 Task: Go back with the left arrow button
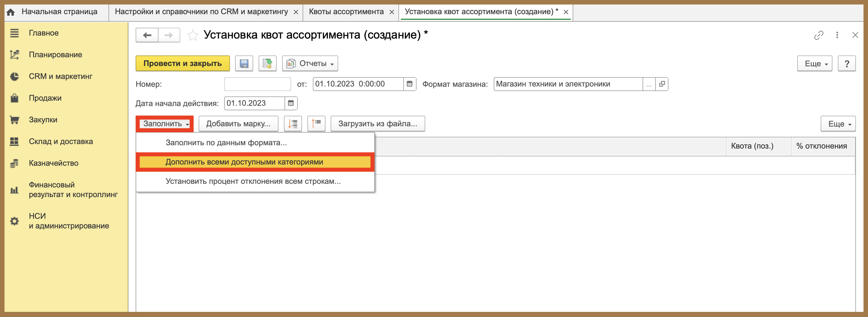147,35
